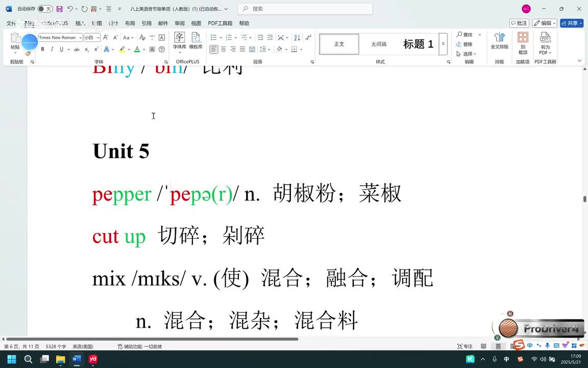Open the 模板库 template library
588x368 pixels.
pos(196,41)
